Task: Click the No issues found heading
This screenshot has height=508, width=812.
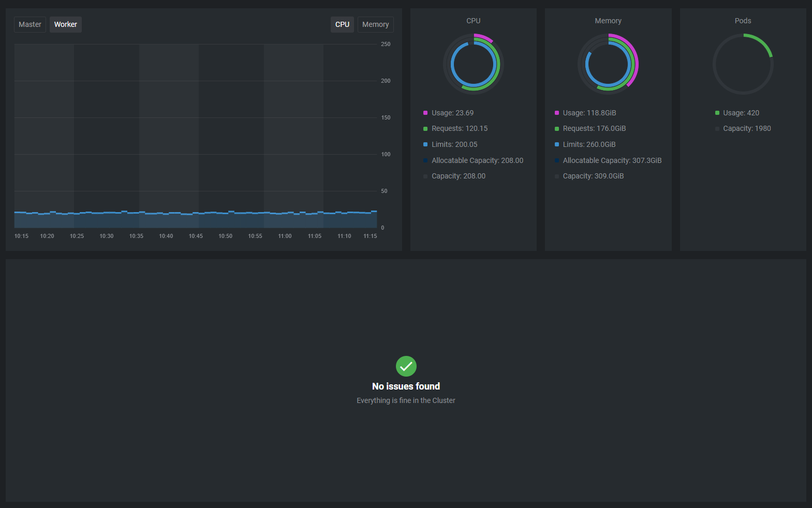Action: 406,386
